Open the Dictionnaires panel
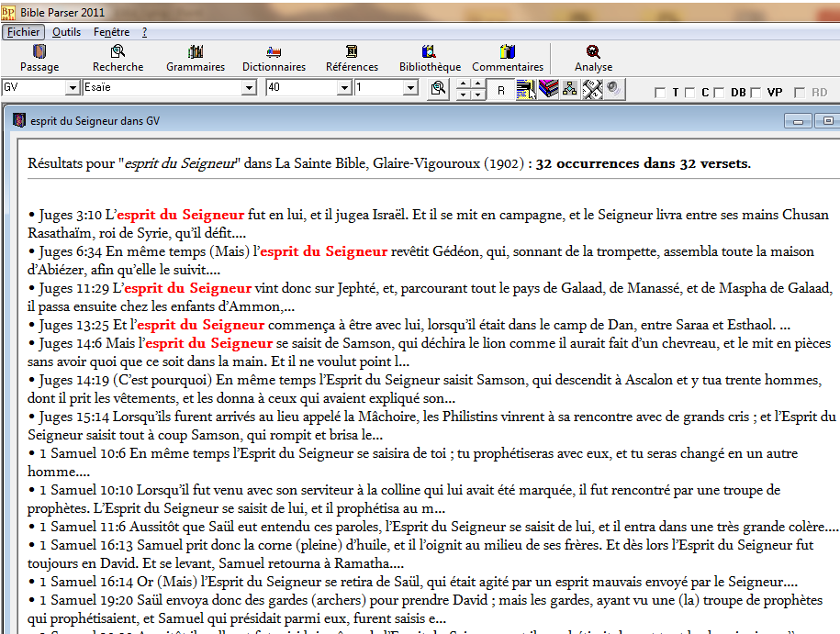This screenshot has width=840, height=634. [274, 58]
